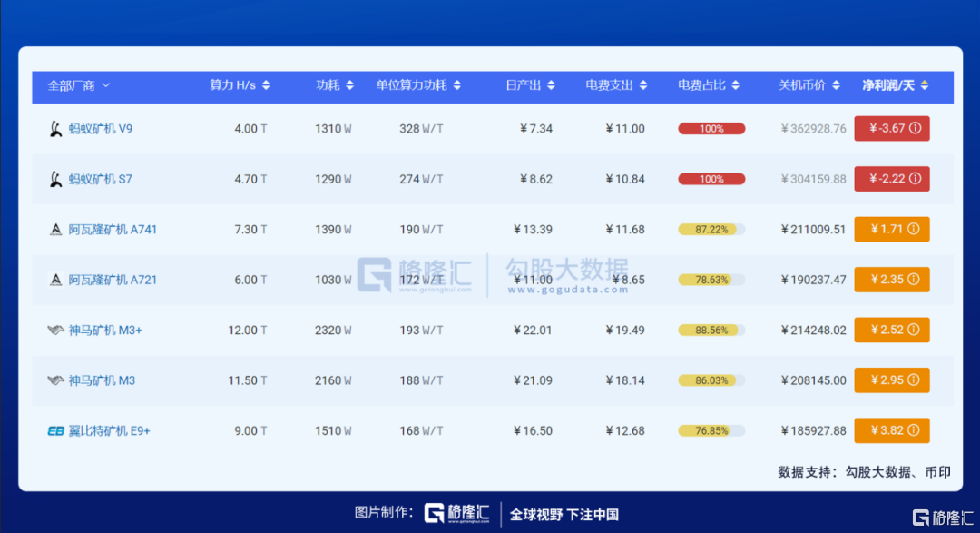Click the ¥2.35 net profit button
The image size is (980, 533).
[x=892, y=279]
